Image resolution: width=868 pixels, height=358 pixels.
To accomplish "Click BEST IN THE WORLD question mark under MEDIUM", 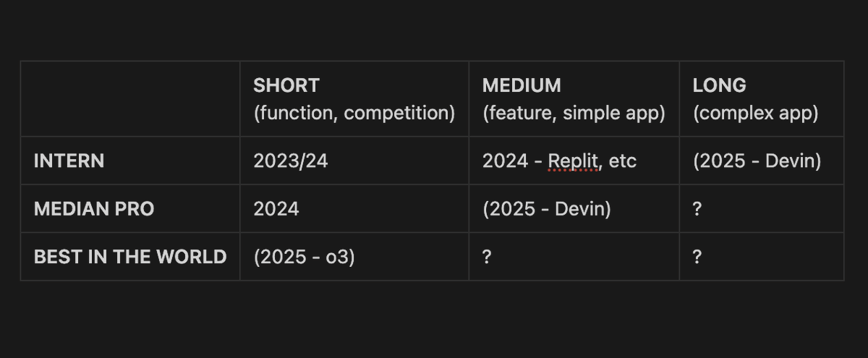I will pos(487,257).
